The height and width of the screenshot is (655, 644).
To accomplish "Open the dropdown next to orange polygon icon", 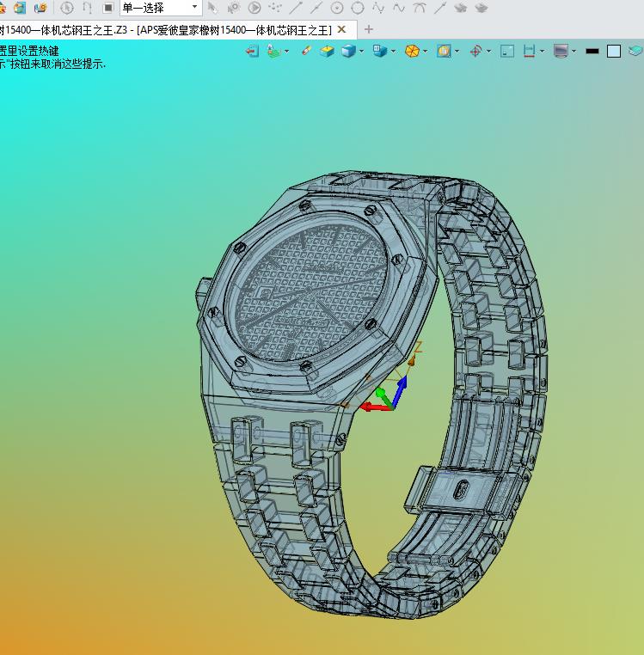I will (x=426, y=52).
